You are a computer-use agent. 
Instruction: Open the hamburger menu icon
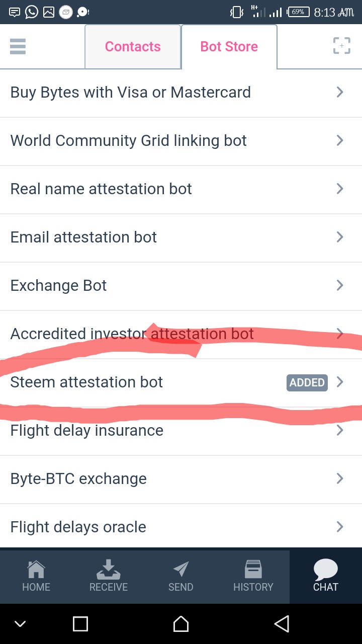point(18,46)
